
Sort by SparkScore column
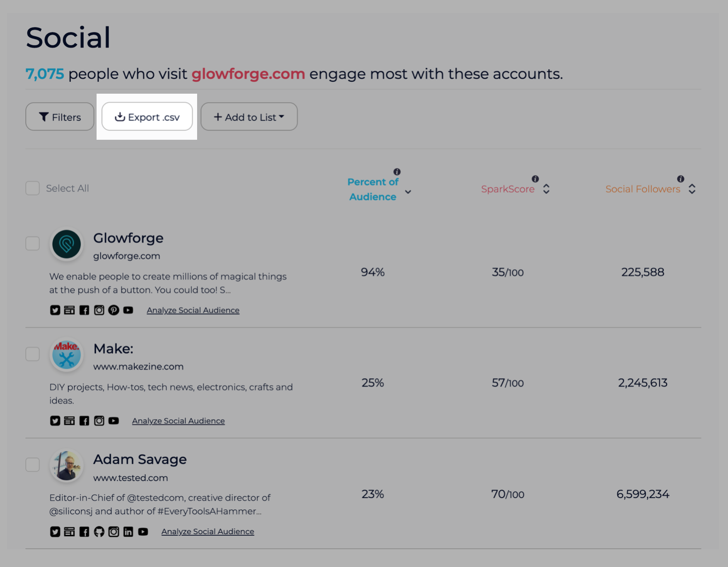coord(546,189)
